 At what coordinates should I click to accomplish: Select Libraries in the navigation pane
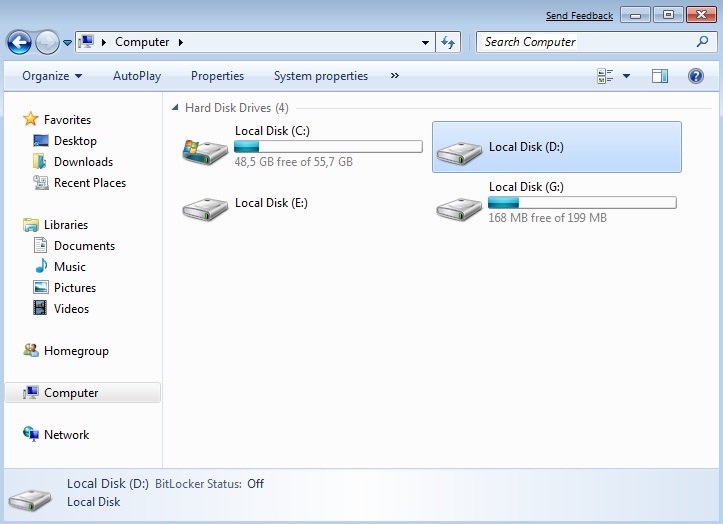(x=66, y=225)
